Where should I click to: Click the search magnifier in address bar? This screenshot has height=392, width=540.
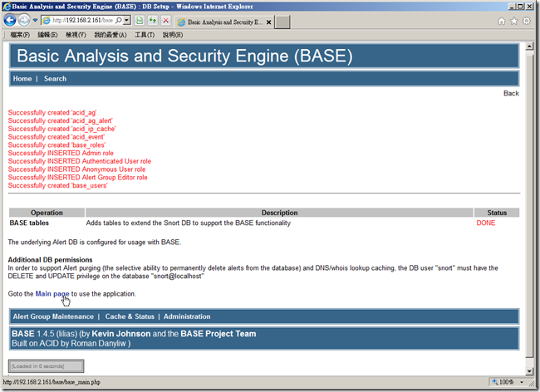119,20
